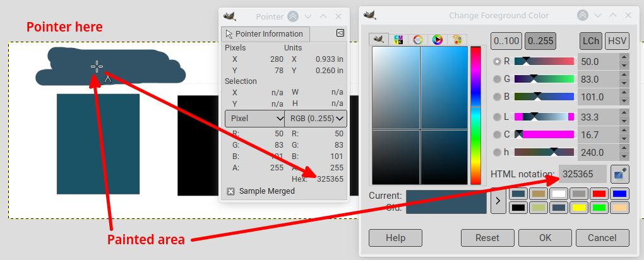Click the Help button
644x260 pixels.
pyautogui.click(x=395, y=238)
